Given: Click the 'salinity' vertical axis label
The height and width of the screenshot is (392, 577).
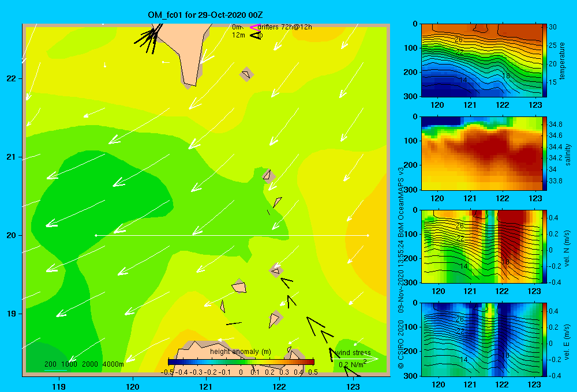Looking at the screenshot, I should (568, 154).
